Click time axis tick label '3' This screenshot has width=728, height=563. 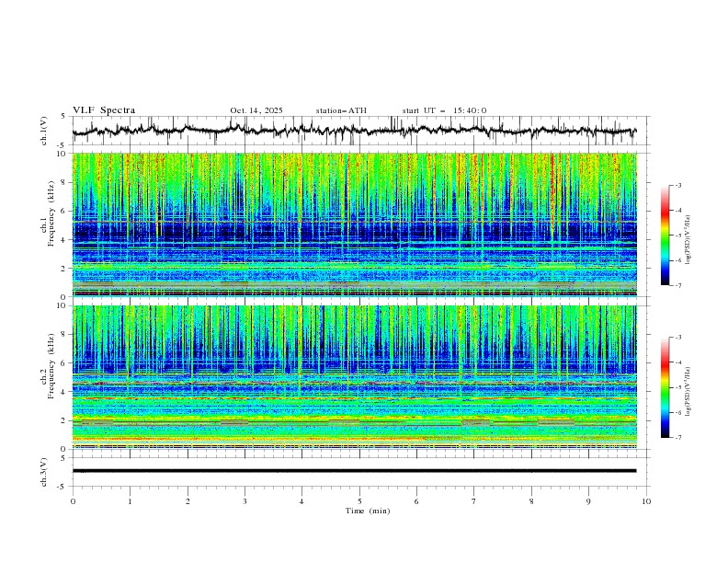tap(245, 501)
